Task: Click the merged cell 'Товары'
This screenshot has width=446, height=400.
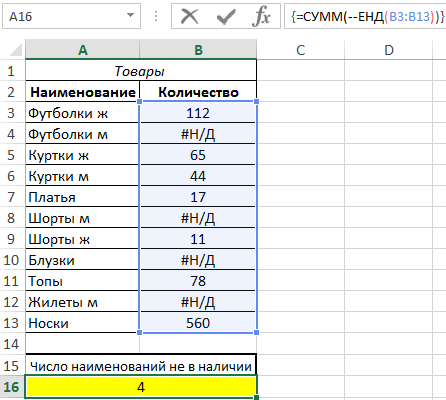Action: (141, 71)
